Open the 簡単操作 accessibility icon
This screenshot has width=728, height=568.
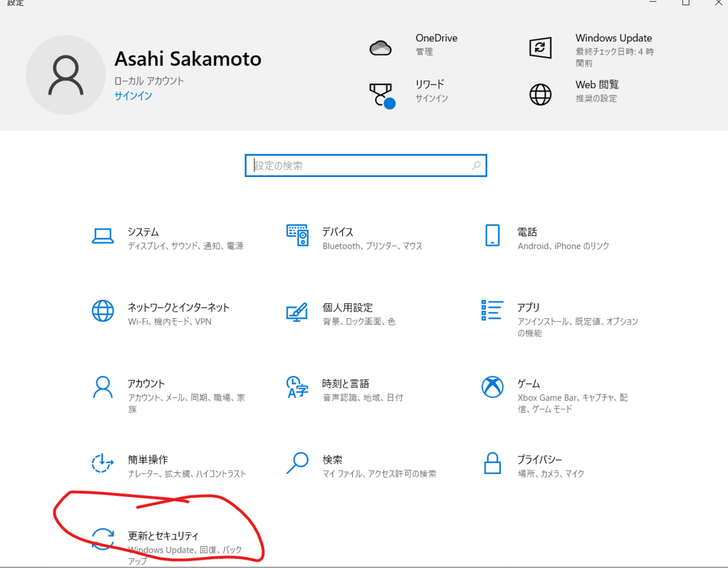[x=103, y=463]
